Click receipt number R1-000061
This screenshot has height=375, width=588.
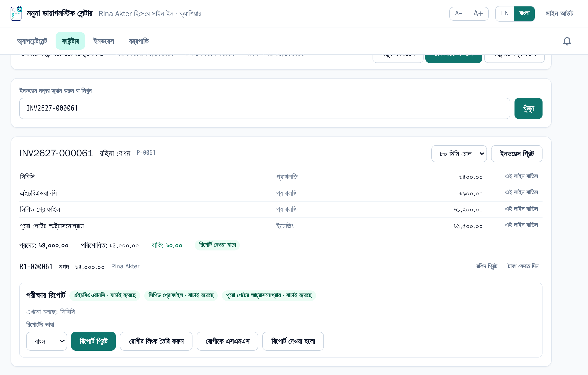click(36, 267)
